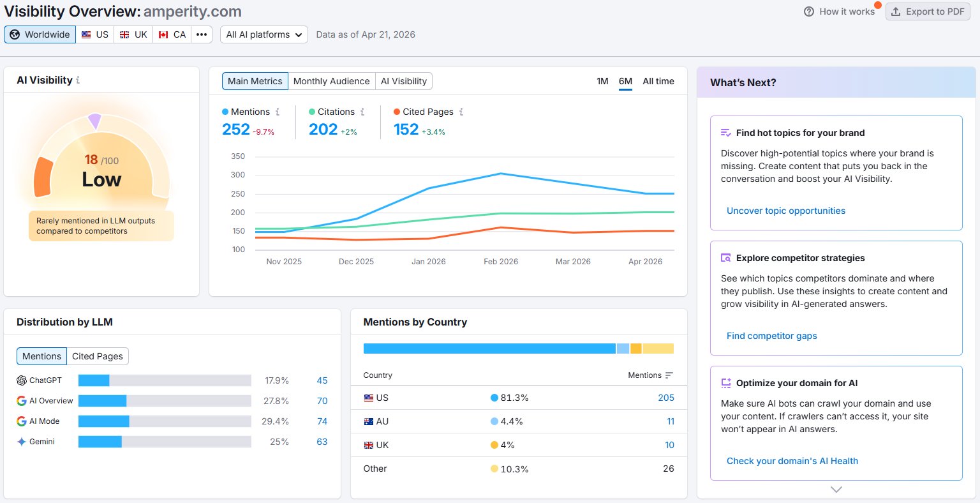This screenshot has width=980, height=503.
Task: Click the Export to PDF upload icon
Action: point(896,11)
